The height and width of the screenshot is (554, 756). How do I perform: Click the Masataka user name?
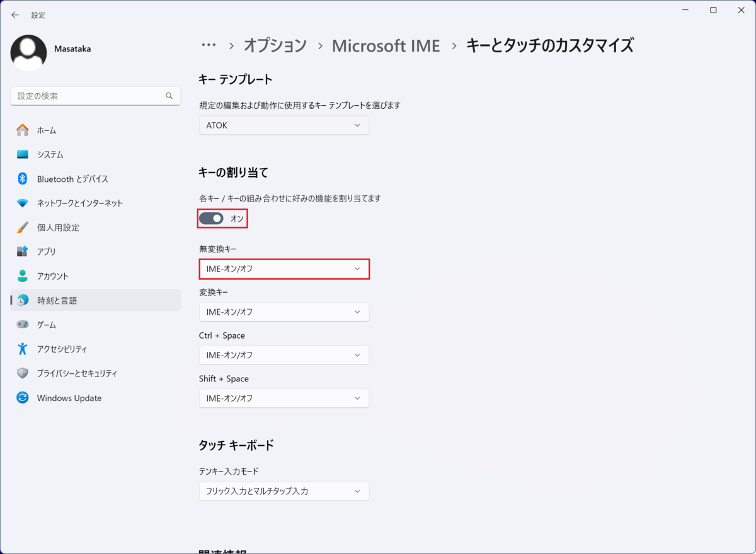72,48
